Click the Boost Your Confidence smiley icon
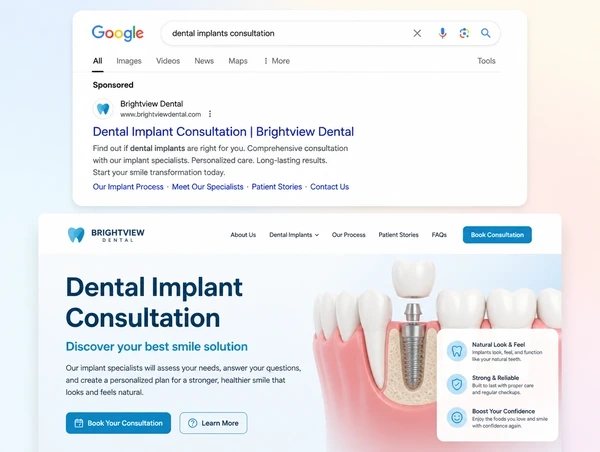The width and height of the screenshot is (600, 452). click(x=457, y=417)
